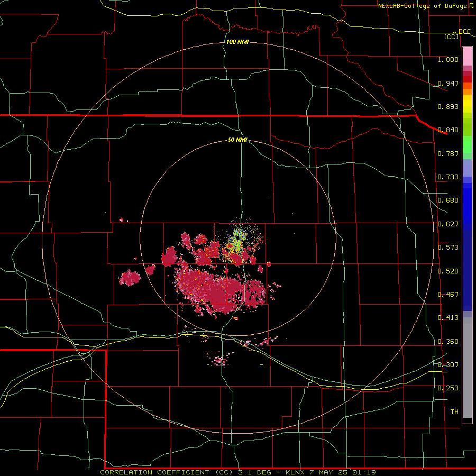Click the 0.573 legend value
The height and width of the screenshot is (476, 476).
(x=448, y=248)
